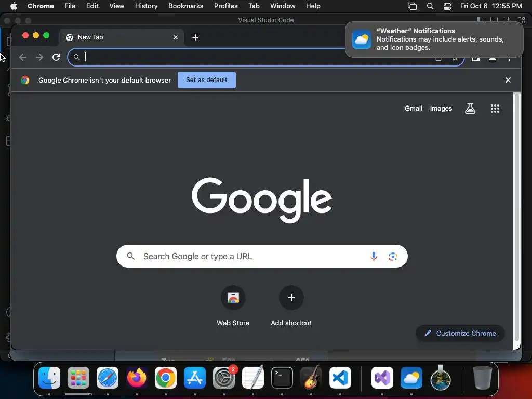Image resolution: width=532 pixels, height=399 pixels.
Task: Open the Gmail link
Action: point(413,109)
